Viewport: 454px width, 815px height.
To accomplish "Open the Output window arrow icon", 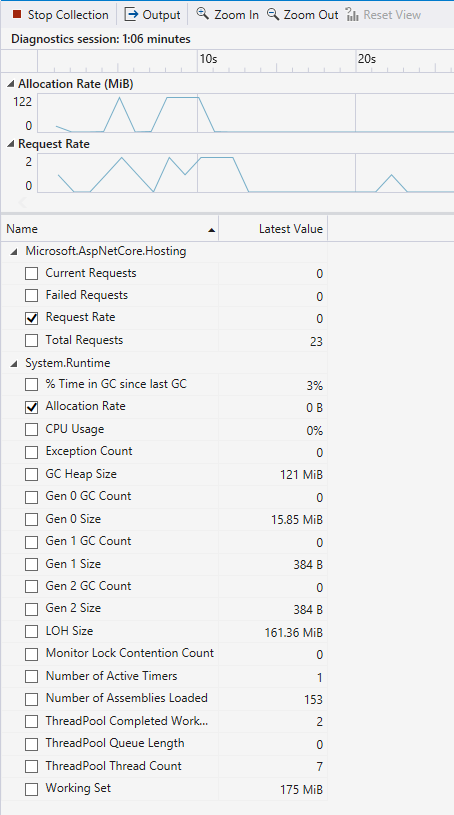I will pyautogui.click(x=132, y=15).
